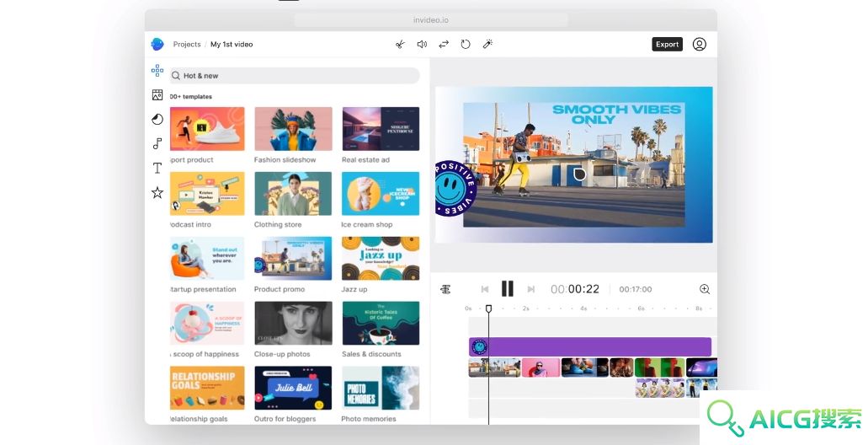868x445 pixels.
Task: Click the swap arrows tool
Action: (444, 45)
